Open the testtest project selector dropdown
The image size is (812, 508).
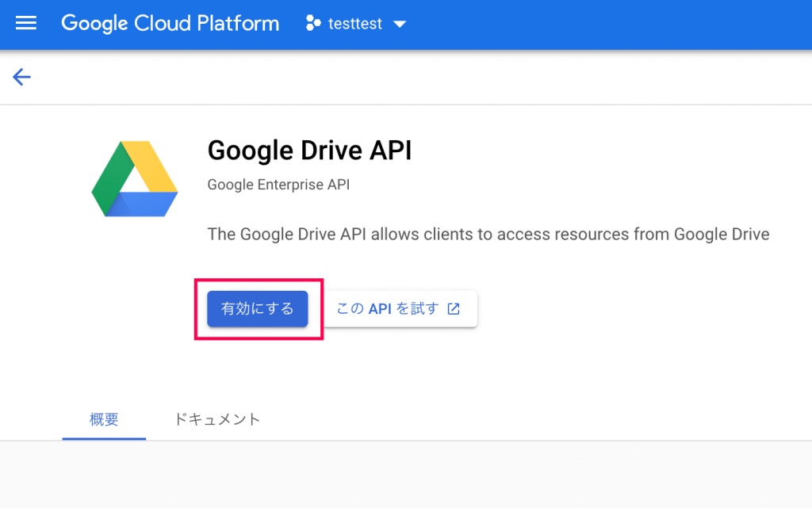356,23
